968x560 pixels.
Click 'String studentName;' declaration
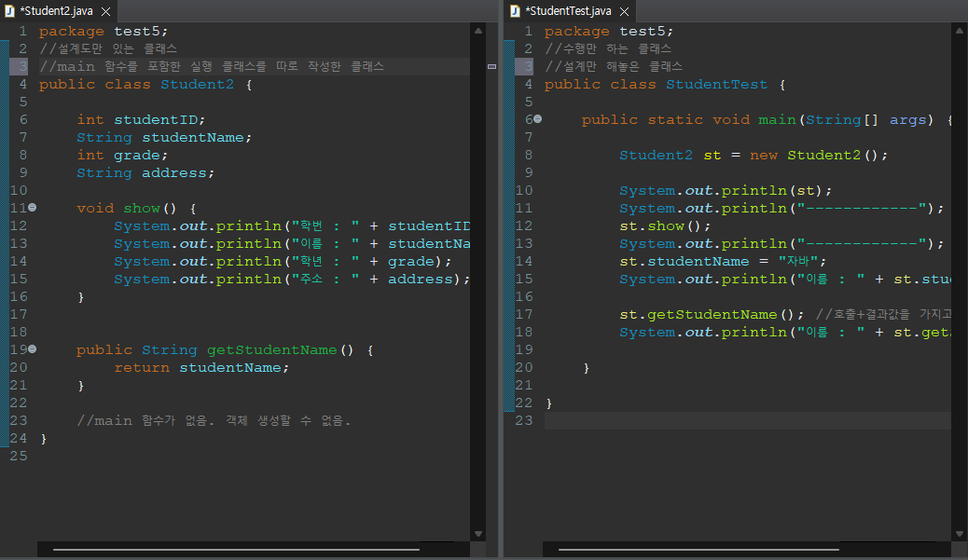[164, 138]
